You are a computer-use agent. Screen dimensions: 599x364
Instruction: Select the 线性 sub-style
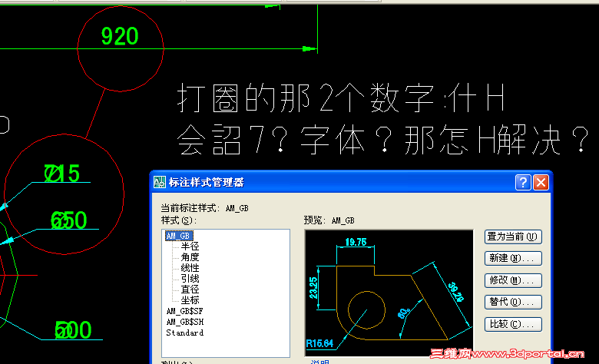190,268
